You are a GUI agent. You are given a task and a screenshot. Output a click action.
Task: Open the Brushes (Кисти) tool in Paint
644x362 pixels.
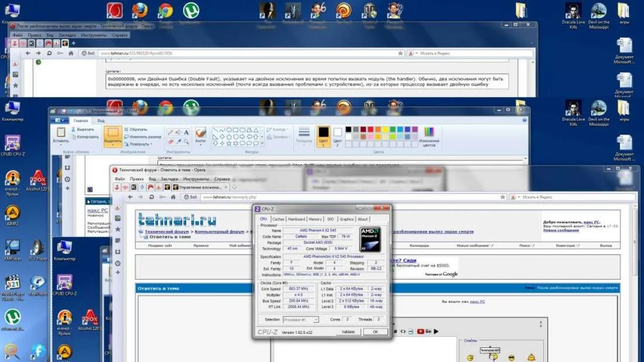point(200,136)
